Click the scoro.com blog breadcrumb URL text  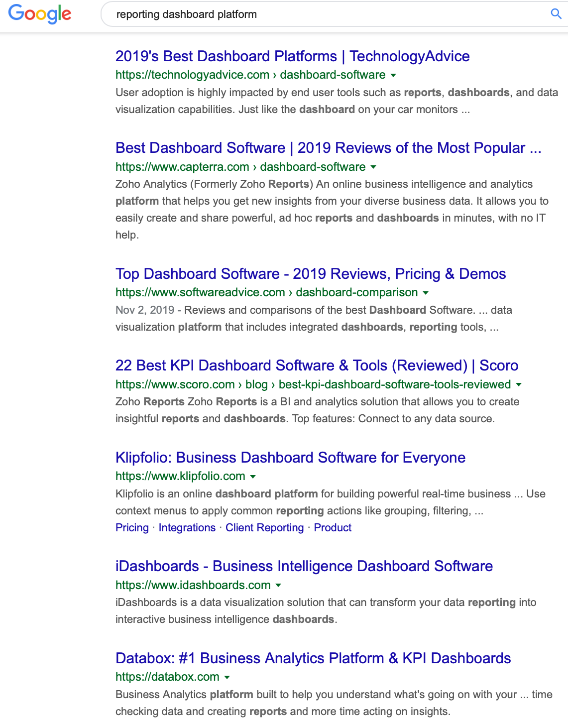(x=313, y=384)
